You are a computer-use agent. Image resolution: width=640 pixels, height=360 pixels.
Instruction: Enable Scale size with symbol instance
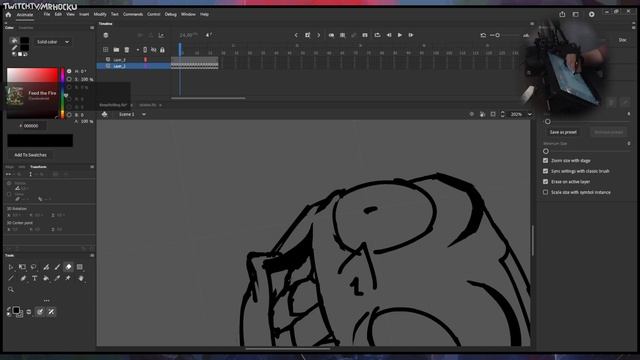546,192
